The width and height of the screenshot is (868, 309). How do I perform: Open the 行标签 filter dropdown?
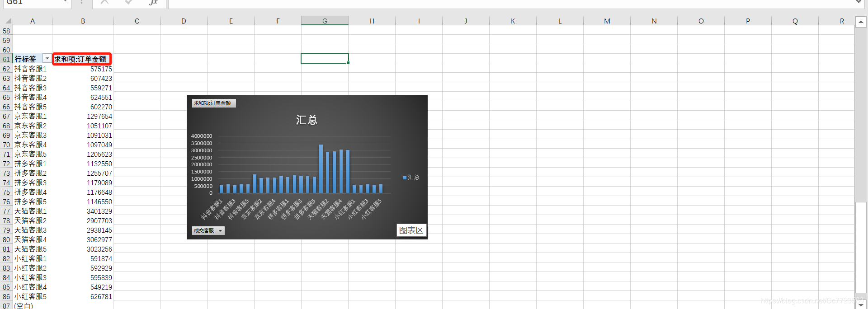(x=47, y=59)
